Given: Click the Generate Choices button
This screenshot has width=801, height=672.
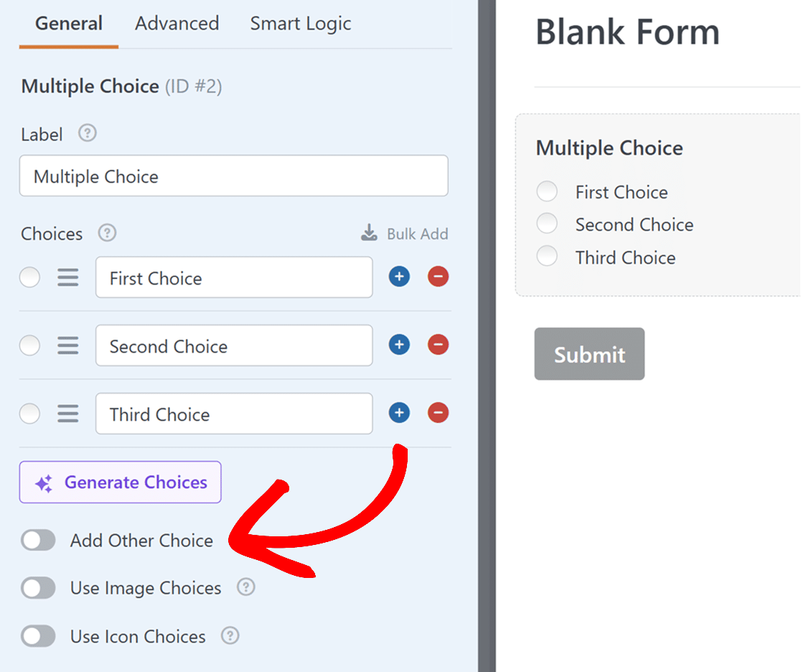Looking at the screenshot, I should pos(120,482).
